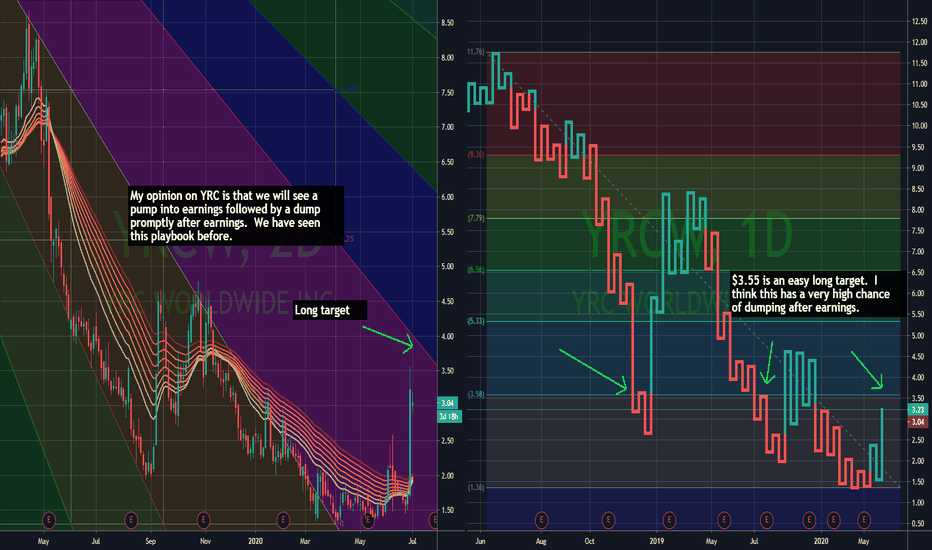Click the Jun label on right time axis
The image size is (932, 550).
[x=480, y=541]
